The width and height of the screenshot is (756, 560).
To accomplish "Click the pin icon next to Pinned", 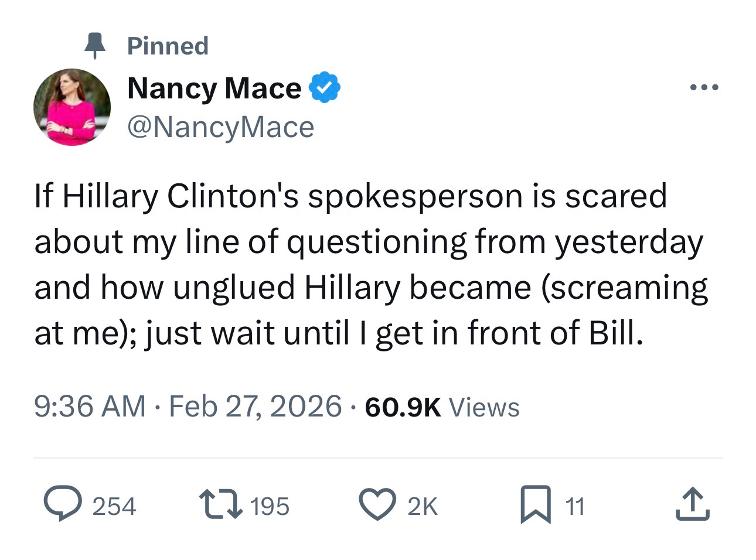I will point(94,46).
